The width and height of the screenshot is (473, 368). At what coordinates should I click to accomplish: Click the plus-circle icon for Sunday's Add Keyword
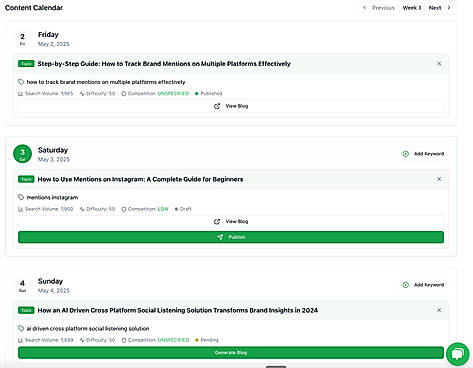pyautogui.click(x=405, y=285)
